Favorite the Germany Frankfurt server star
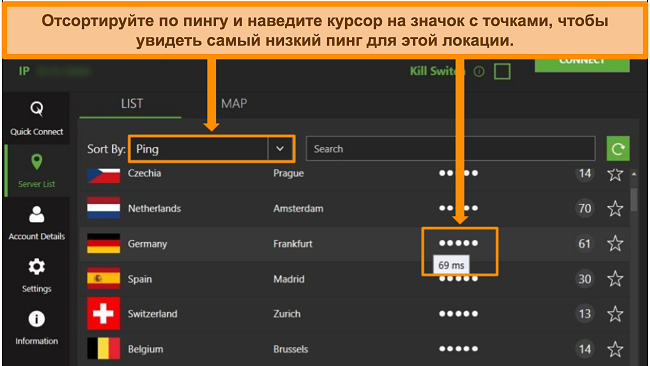The image size is (650, 366). (615, 243)
